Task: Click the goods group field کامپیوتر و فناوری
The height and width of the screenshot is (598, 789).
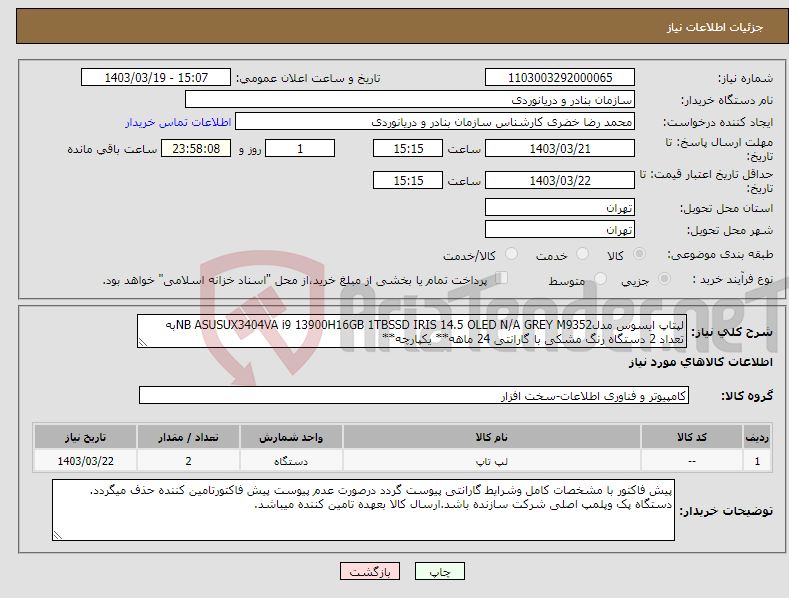Action: tap(414, 396)
